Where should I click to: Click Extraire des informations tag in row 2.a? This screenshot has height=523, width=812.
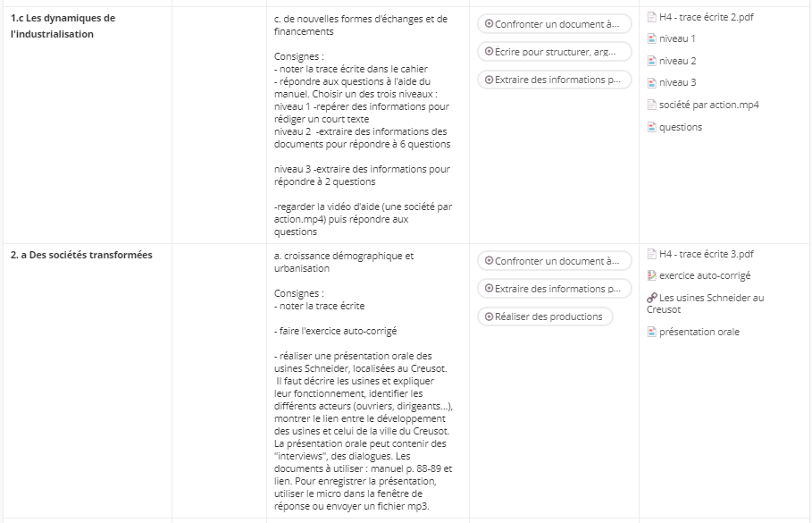(554, 289)
